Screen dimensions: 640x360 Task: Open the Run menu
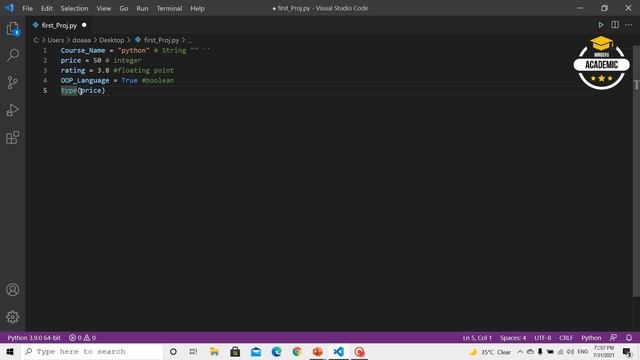point(142,8)
